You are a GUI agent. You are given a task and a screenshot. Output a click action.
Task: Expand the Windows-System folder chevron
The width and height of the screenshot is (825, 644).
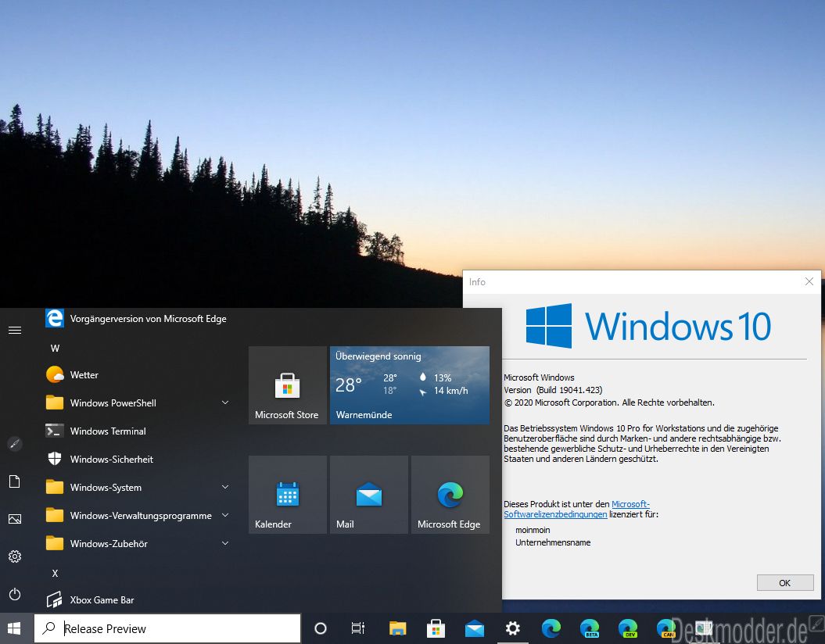click(x=225, y=488)
